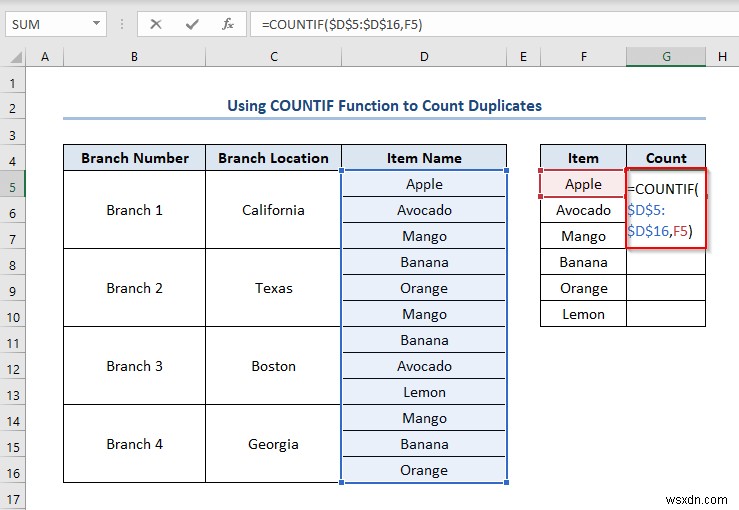Click the title 'Using COUNTIF Function to Count Duplicates'
Viewport: 739px width, 510px height.
click(x=385, y=106)
